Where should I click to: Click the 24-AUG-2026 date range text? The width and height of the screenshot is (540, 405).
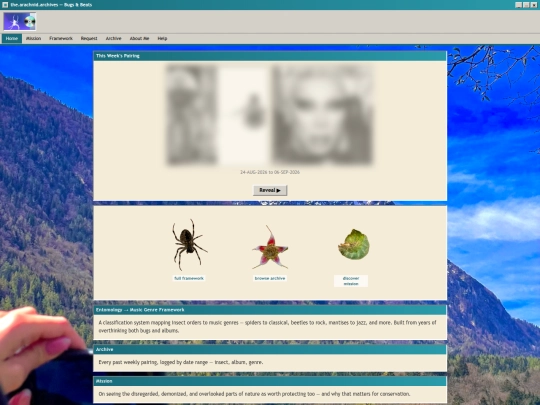(x=270, y=172)
